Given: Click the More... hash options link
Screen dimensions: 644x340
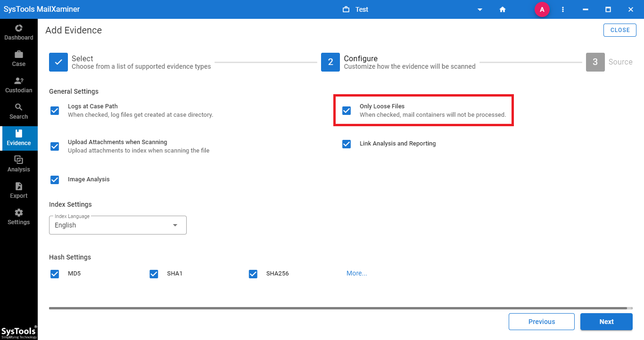Looking at the screenshot, I should click(356, 273).
